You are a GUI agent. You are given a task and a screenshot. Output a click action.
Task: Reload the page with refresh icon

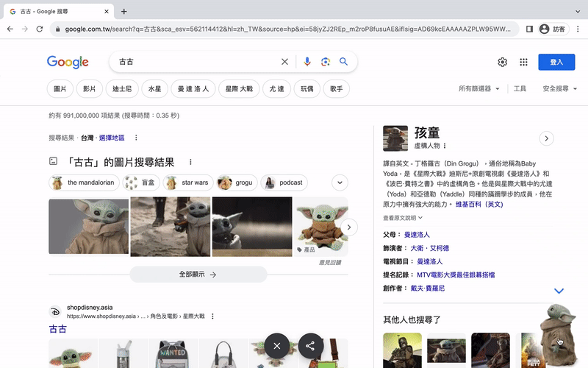(40, 29)
